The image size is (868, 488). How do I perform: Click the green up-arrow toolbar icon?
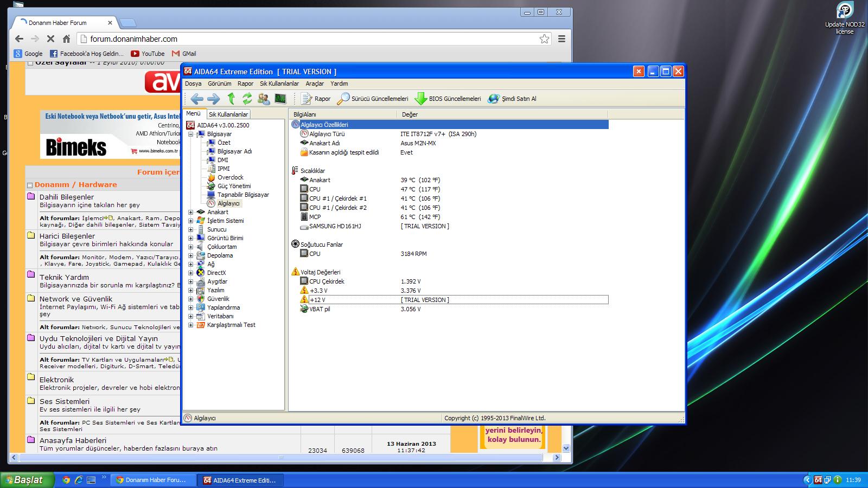(231, 99)
